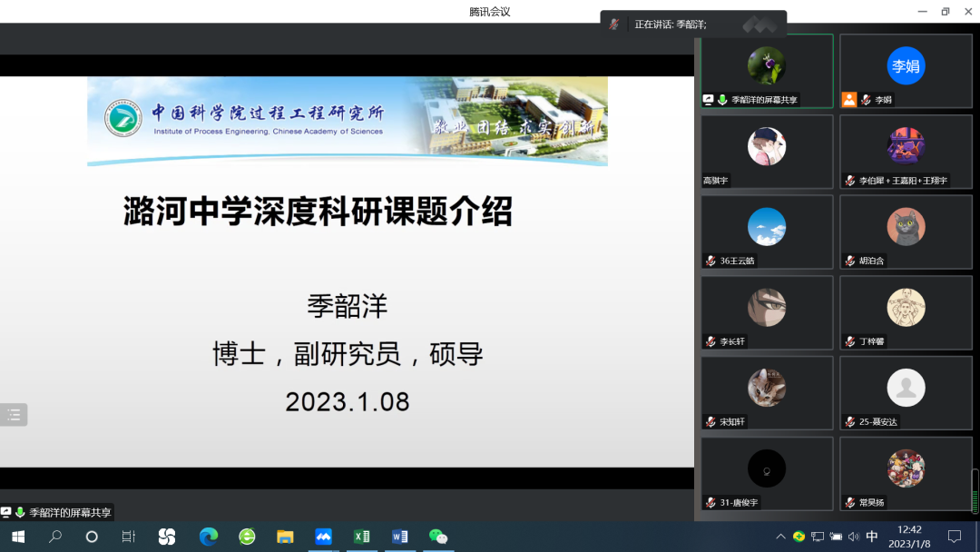This screenshot has width=980, height=552.
Task: Click the muted mic icon beside 25-聂安达
Action: (x=850, y=421)
